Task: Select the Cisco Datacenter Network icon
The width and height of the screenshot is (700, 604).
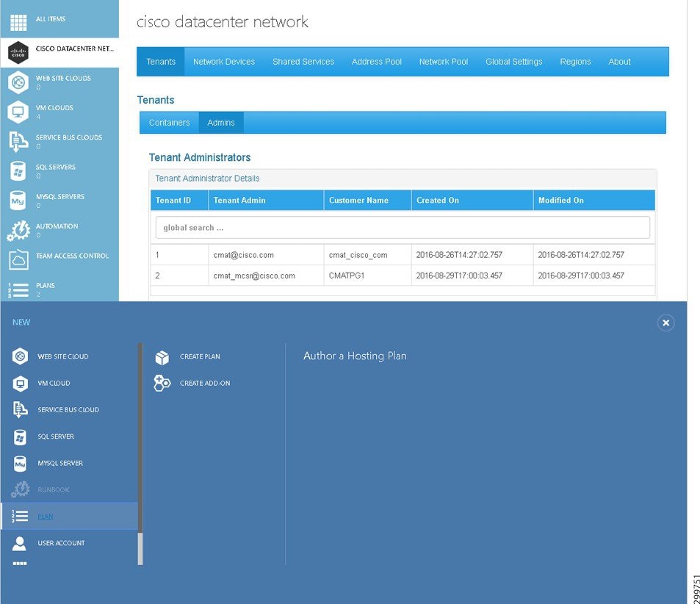Action: point(18,52)
